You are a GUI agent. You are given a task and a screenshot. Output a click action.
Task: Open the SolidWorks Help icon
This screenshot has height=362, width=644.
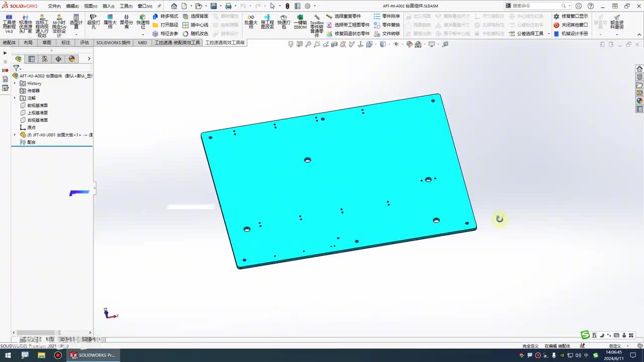coord(591,6)
